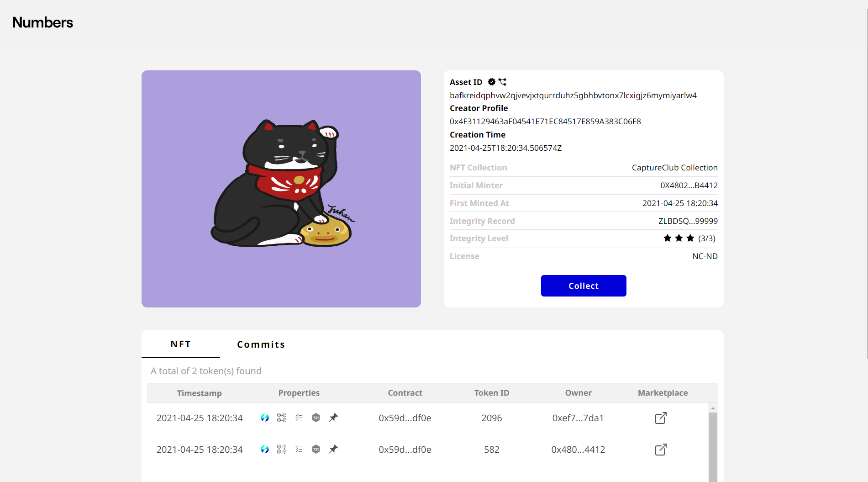Click Token ID 582
Image resolution: width=868 pixels, height=482 pixels.
pos(492,450)
